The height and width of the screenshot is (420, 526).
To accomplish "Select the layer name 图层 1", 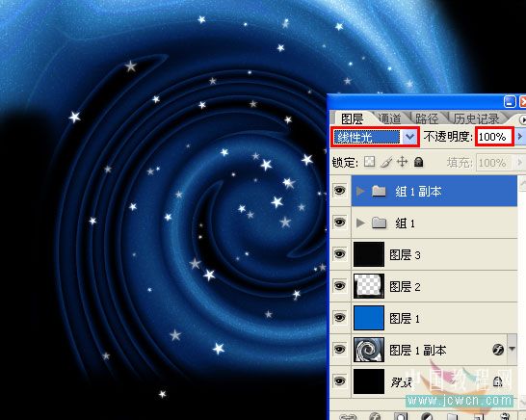I will coord(405,318).
